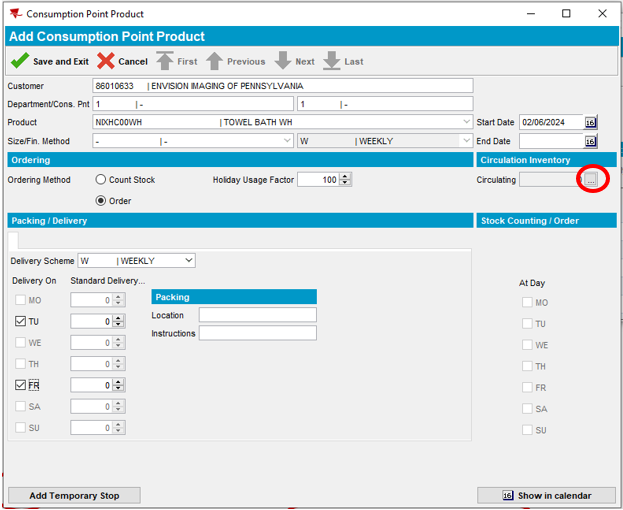Expand the WEEKLY Fin. Method dropdown
Image resolution: width=623 pixels, height=510 pixels.
click(466, 142)
